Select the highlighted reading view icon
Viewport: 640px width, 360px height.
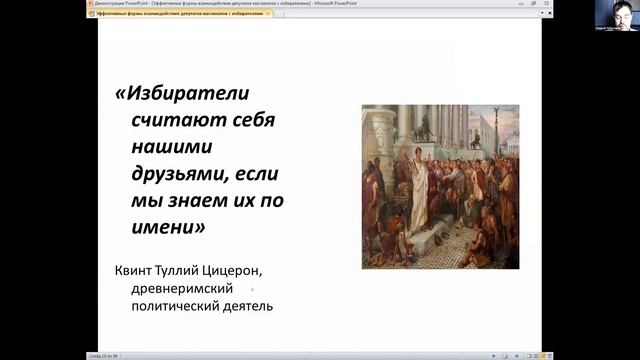tap(542, 356)
